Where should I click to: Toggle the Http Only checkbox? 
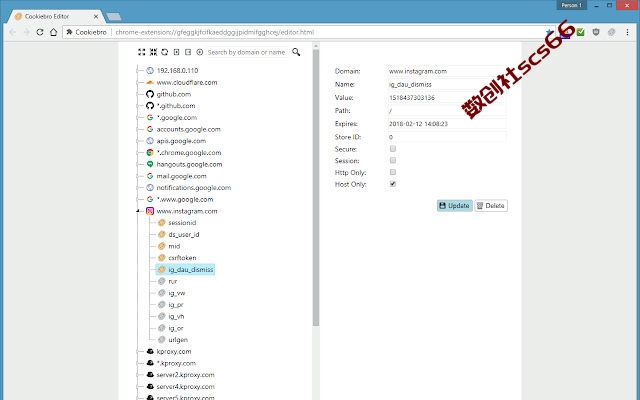(393, 172)
